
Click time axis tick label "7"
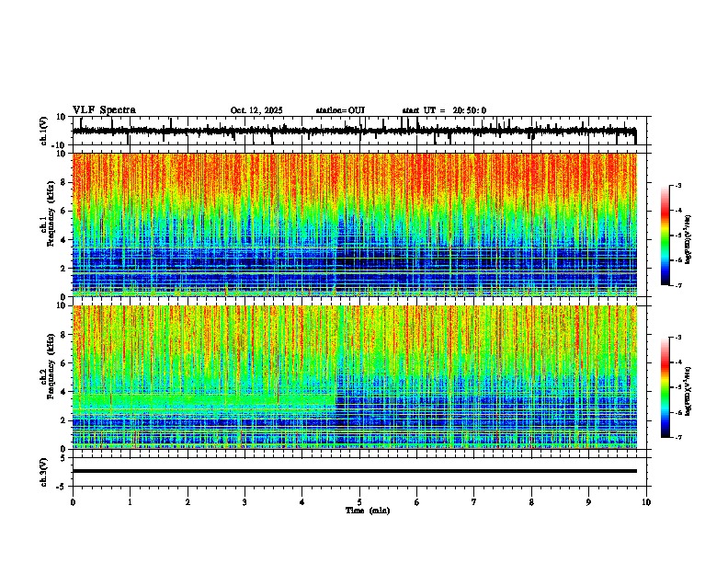pos(474,502)
